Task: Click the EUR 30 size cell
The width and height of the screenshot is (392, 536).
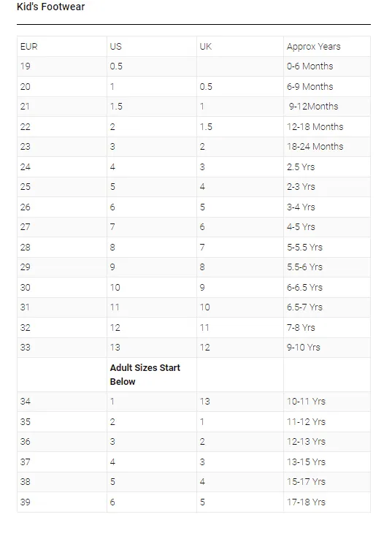Action: click(62, 287)
